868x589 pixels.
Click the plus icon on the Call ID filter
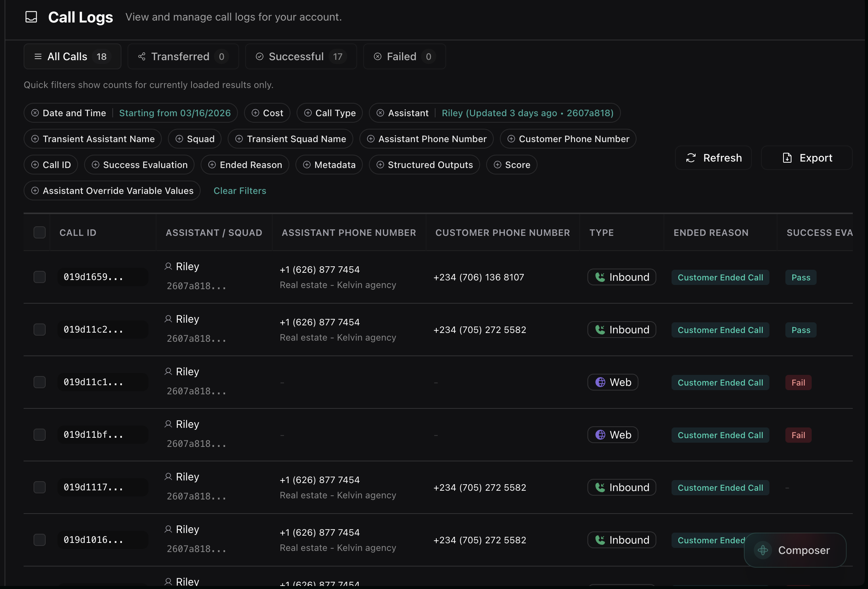coord(35,165)
